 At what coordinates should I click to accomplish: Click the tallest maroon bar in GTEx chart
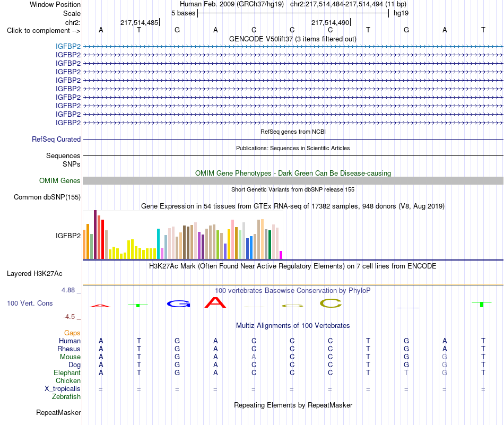coord(95,235)
